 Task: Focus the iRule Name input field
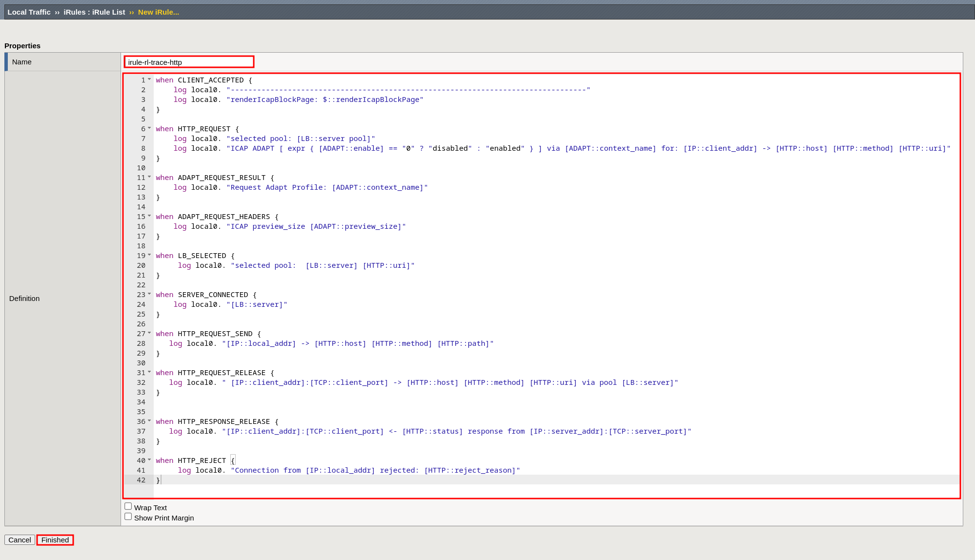point(189,62)
